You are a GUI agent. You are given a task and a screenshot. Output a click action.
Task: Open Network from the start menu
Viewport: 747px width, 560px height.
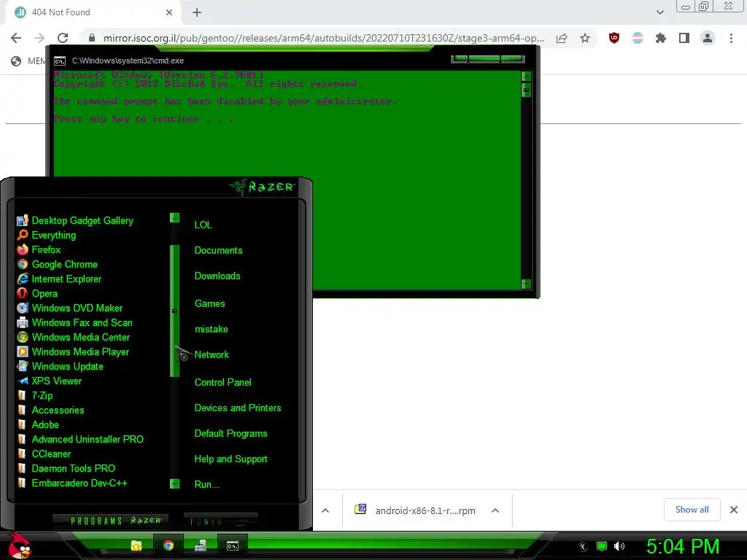click(212, 355)
